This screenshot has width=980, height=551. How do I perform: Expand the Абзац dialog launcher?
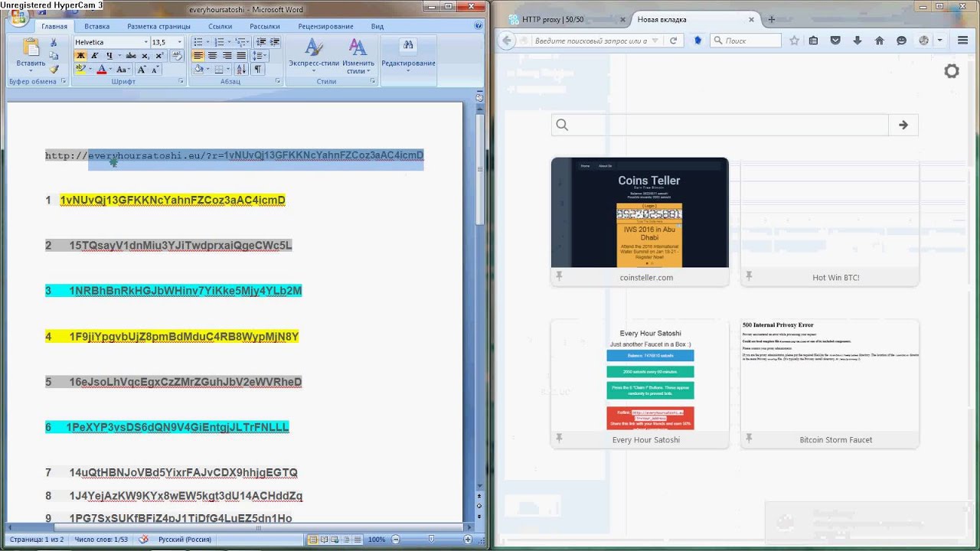click(278, 81)
